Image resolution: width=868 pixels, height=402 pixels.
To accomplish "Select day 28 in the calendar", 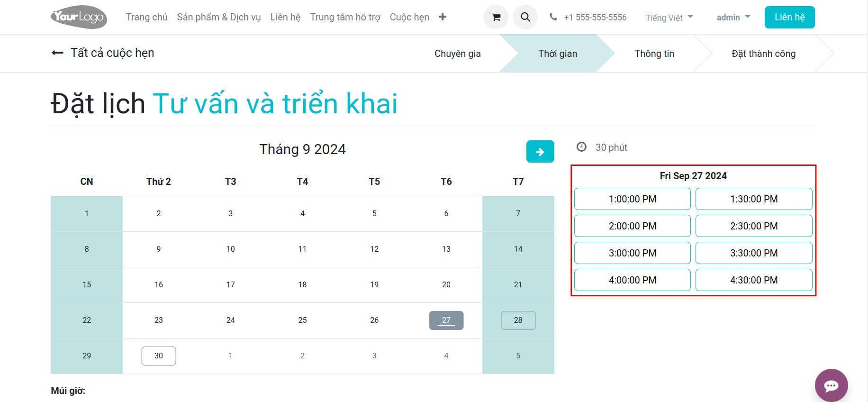I will click(x=518, y=320).
